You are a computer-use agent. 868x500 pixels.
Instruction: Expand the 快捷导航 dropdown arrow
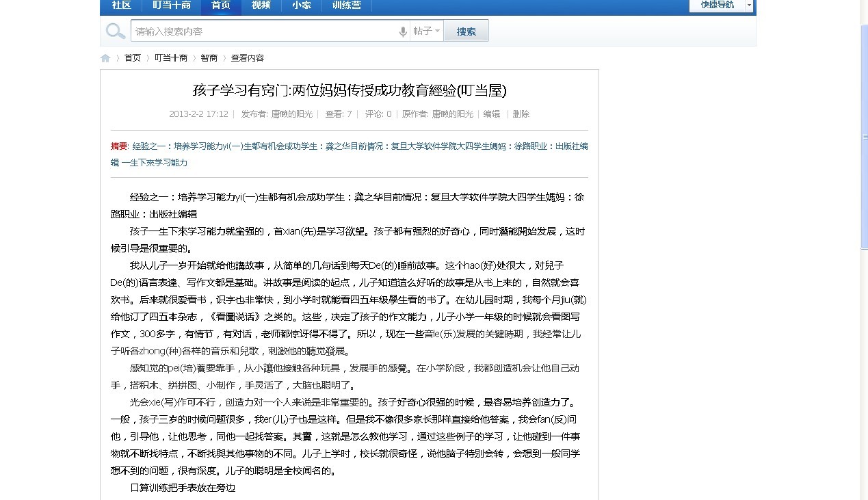(x=749, y=5)
